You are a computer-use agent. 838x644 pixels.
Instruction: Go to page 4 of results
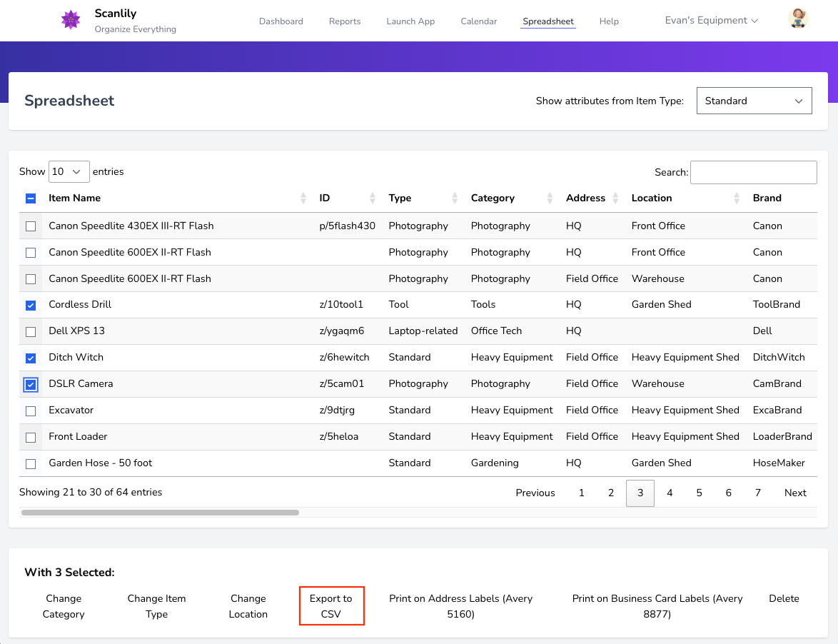tap(670, 493)
